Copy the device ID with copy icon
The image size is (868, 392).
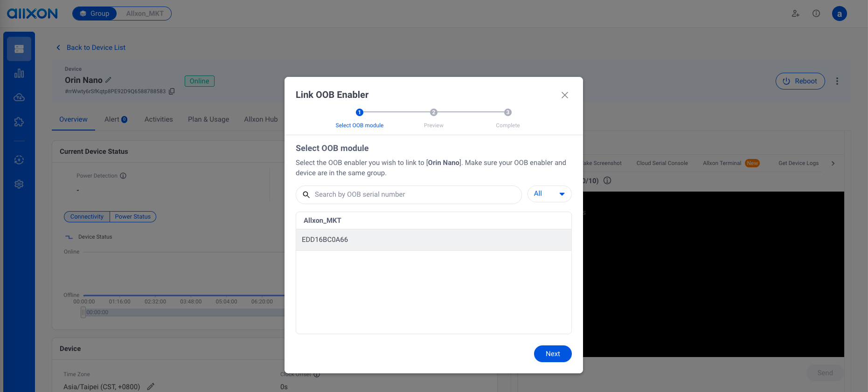tap(172, 91)
